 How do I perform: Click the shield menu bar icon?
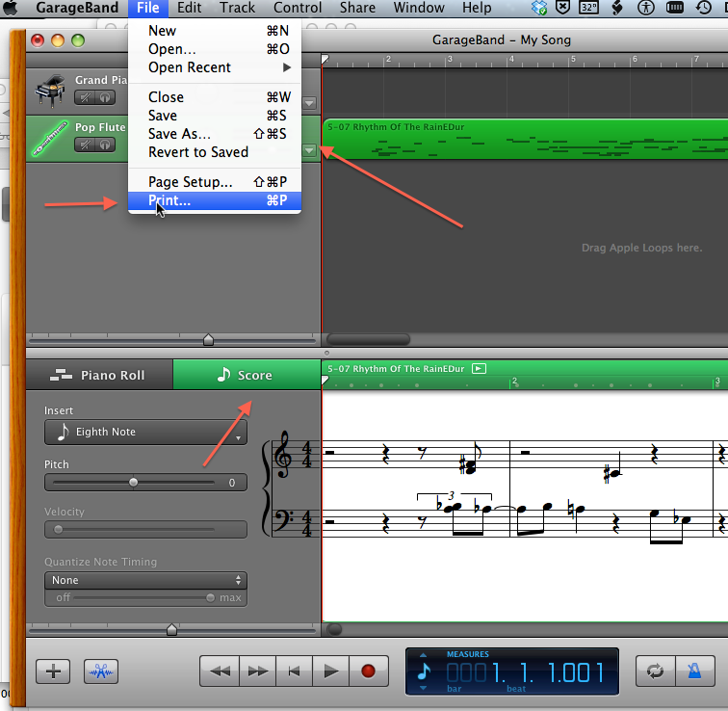562,8
